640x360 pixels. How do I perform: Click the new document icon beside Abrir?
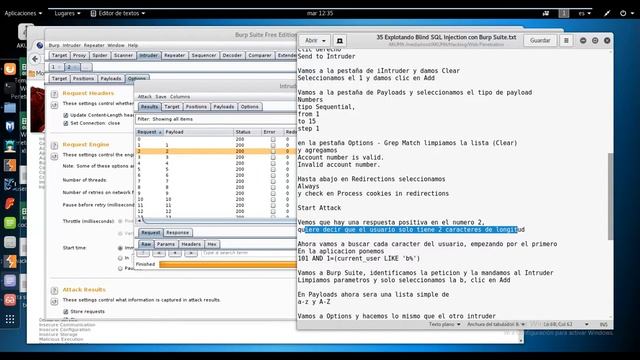[x=339, y=40]
